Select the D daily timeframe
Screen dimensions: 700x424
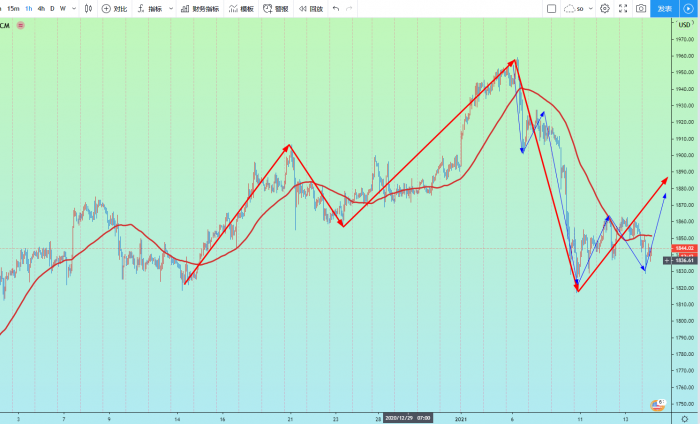[x=51, y=8]
